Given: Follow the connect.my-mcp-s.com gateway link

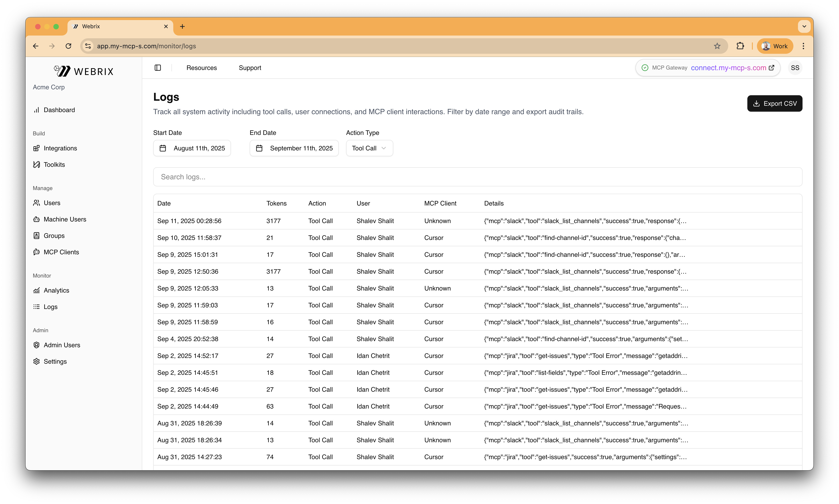Looking at the screenshot, I should 728,68.
